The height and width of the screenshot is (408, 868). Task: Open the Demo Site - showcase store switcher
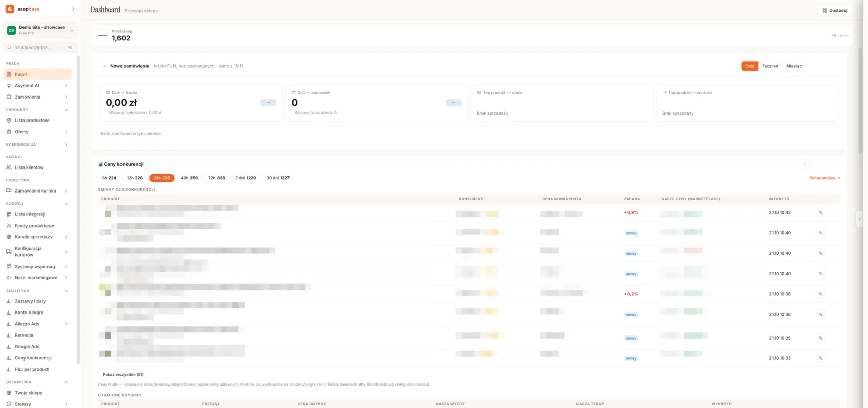[x=40, y=30]
